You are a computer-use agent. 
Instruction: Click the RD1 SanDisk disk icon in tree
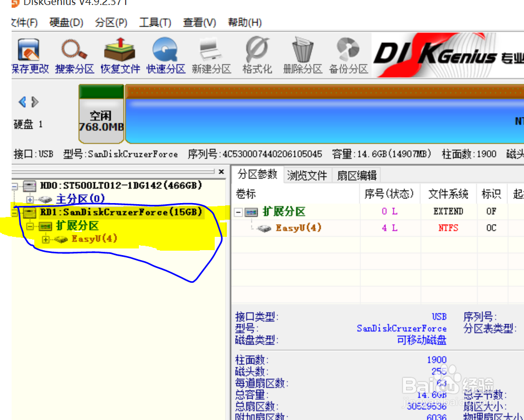coord(29,212)
